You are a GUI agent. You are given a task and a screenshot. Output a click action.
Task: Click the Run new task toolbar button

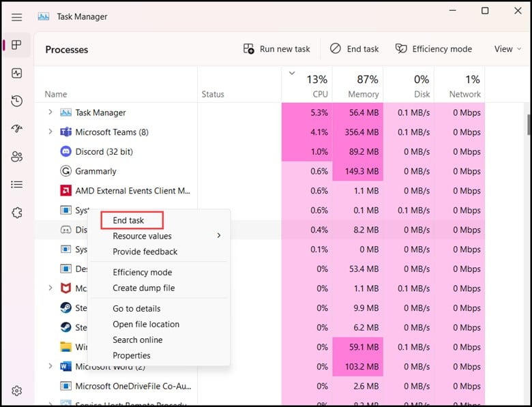pos(276,49)
